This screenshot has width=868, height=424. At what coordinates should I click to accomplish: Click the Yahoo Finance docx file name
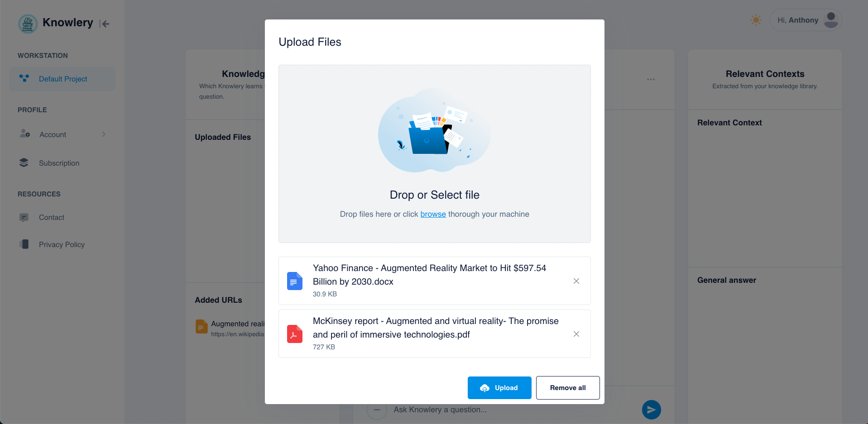429,275
